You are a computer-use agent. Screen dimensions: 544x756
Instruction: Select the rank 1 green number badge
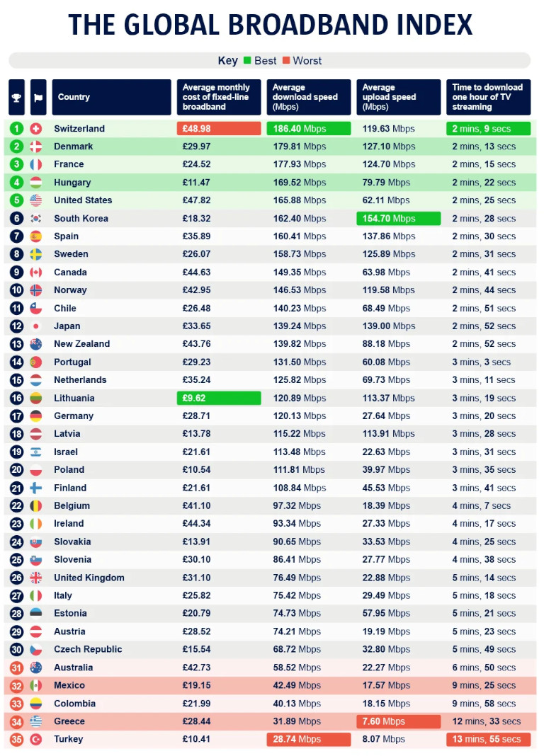16,129
